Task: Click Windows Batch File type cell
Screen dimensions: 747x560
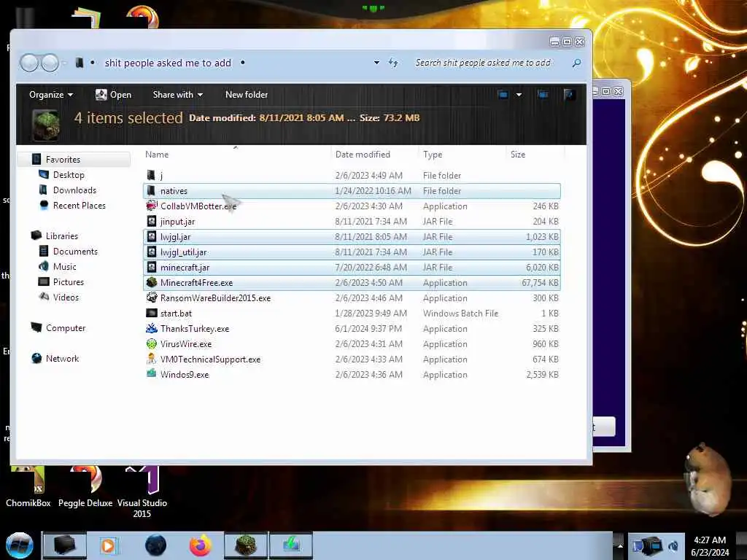Action: point(460,314)
